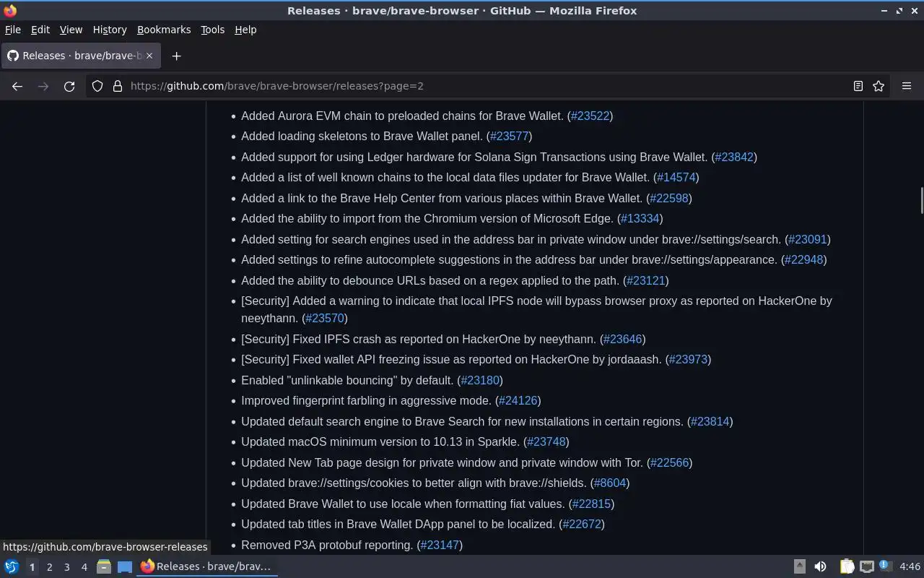Screen dimensions: 924x578
Task: Open issue link #23570
Action: pos(325,318)
